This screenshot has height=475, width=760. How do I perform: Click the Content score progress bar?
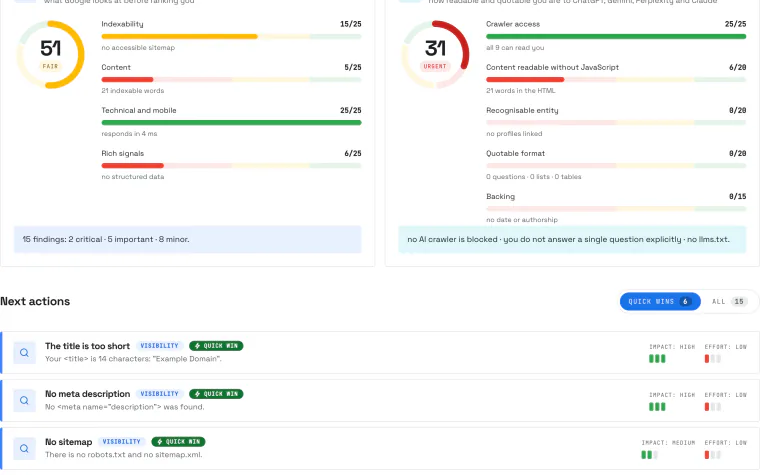pyautogui.click(x=231, y=79)
